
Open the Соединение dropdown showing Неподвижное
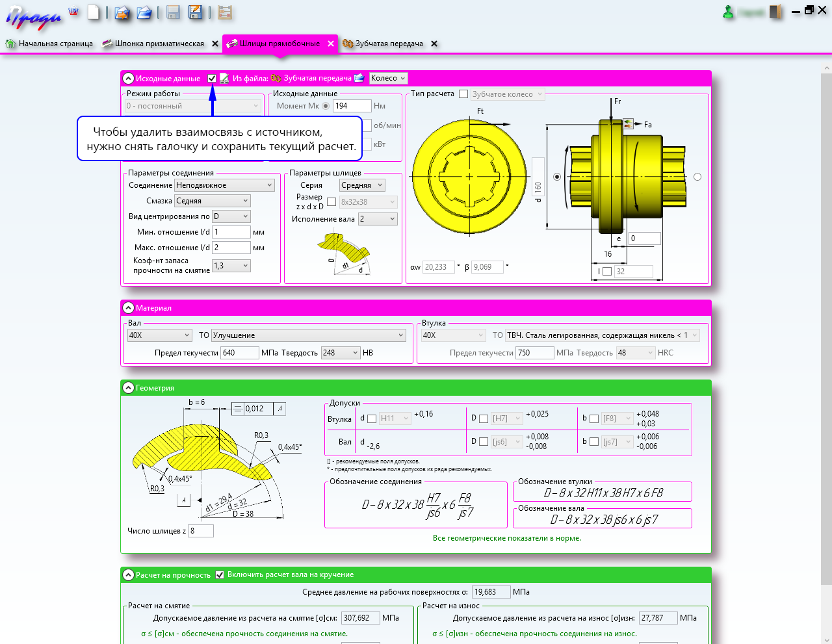pos(224,185)
